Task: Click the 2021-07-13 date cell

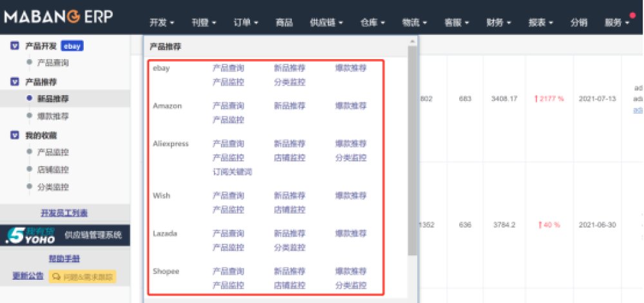Action: [597, 99]
